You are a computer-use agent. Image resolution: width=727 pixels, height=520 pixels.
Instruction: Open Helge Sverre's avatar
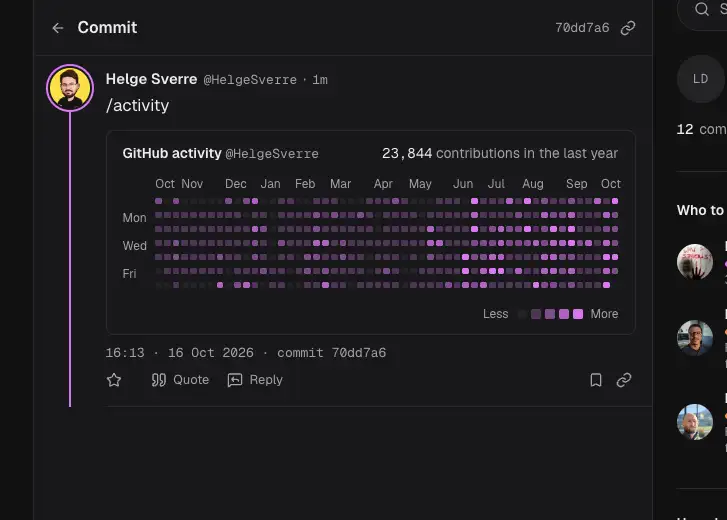pyautogui.click(x=70, y=88)
